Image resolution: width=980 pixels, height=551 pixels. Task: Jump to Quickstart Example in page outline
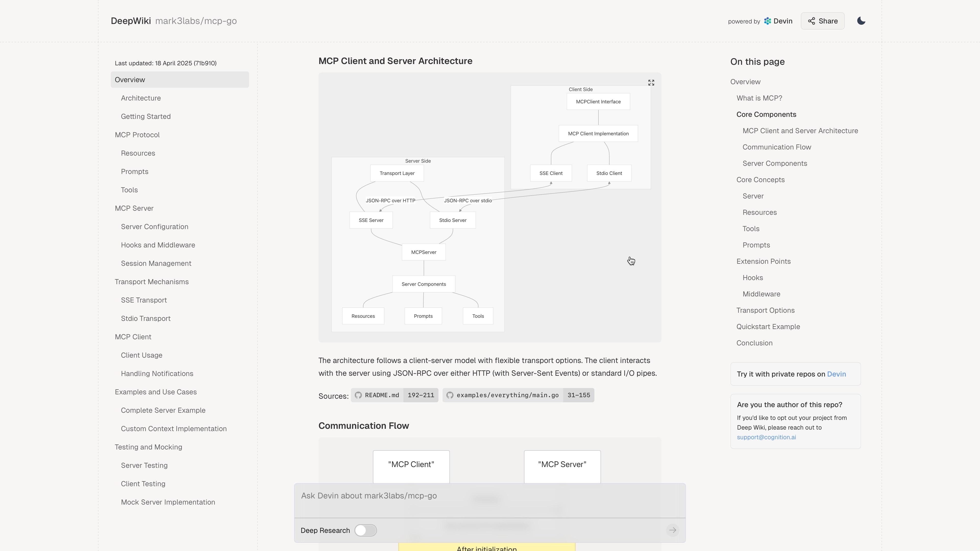pos(768,327)
